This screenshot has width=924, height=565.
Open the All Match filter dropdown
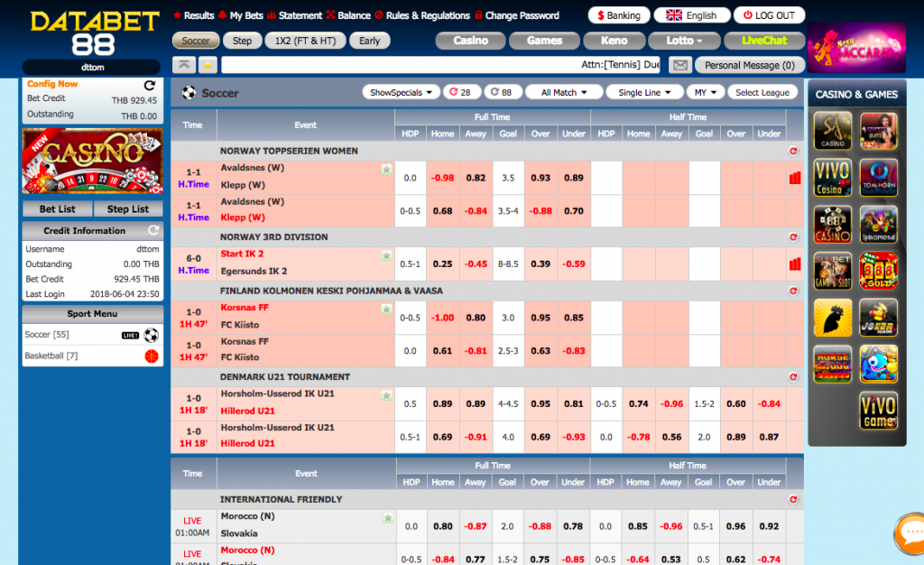tap(564, 92)
